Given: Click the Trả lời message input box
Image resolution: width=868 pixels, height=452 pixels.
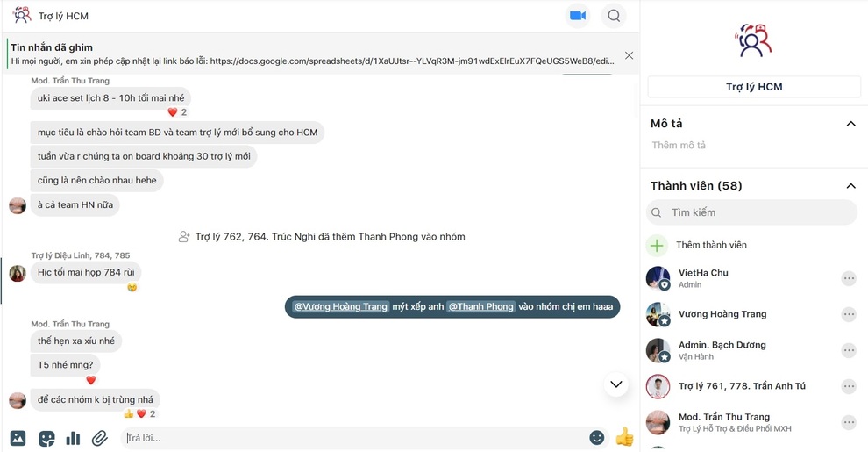Looking at the screenshot, I should point(351,438).
